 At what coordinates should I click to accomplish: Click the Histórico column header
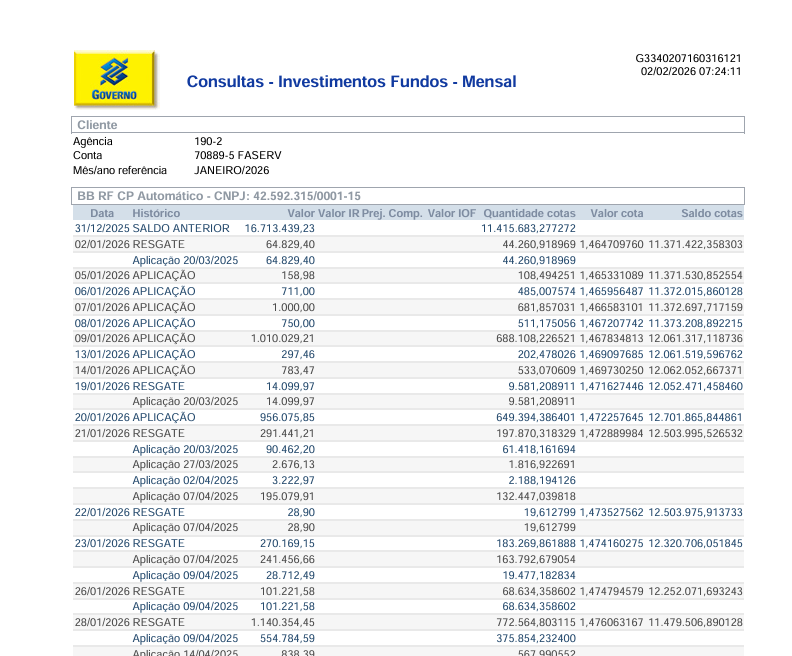156,213
